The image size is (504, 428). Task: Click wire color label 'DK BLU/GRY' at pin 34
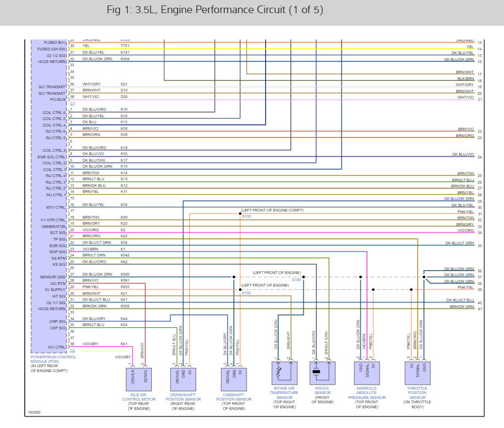pyautogui.click(x=94, y=318)
